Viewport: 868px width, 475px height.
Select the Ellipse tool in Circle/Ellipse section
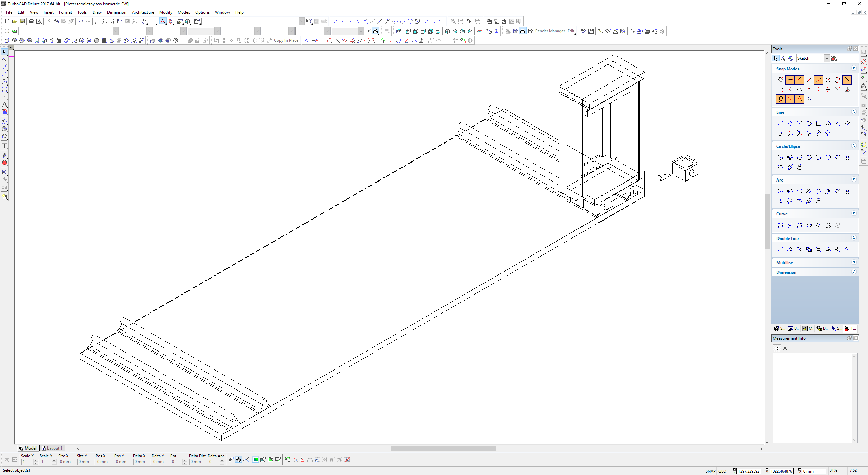click(x=781, y=167)
